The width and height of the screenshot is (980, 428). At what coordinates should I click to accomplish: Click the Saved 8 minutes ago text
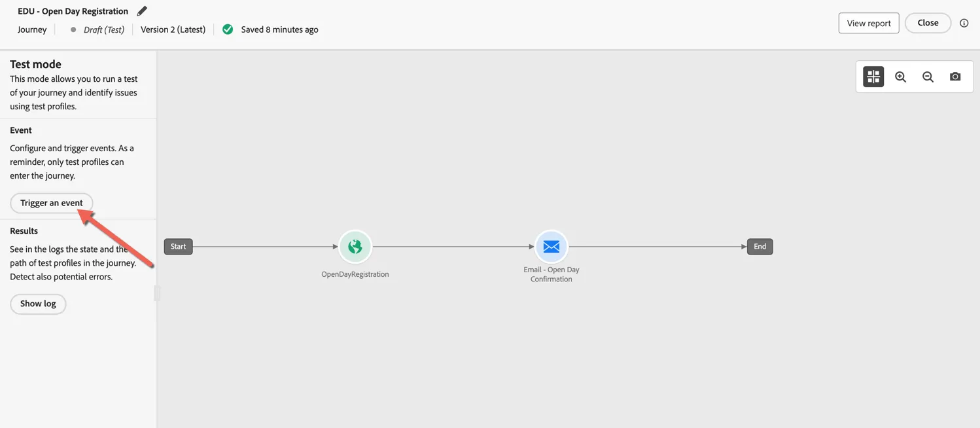tap(279, 29)
